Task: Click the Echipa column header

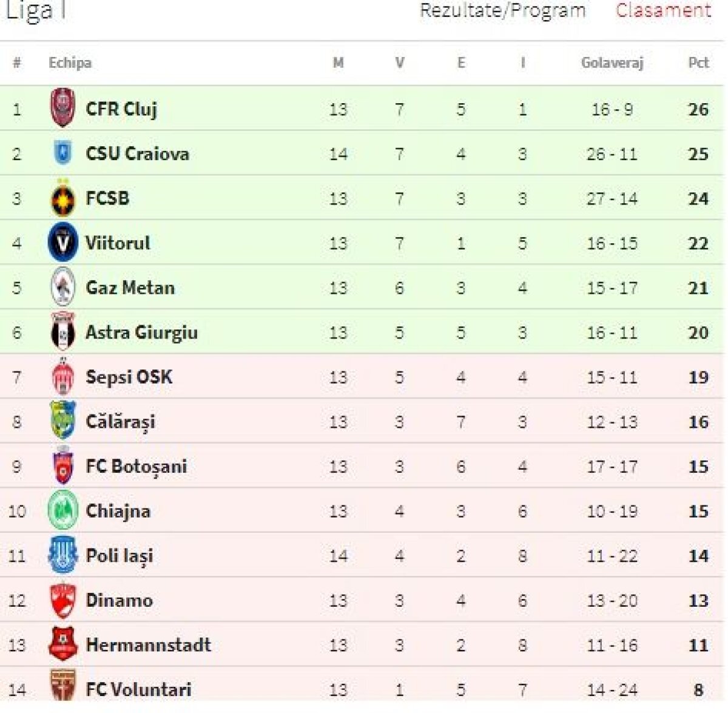Action: click(70, 63)
